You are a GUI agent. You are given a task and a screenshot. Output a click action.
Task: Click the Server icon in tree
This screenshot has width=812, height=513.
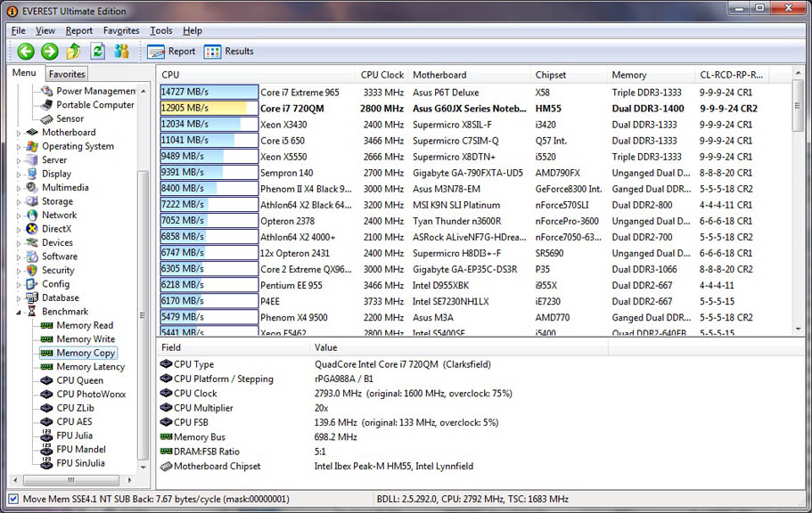tap(32, 160)
